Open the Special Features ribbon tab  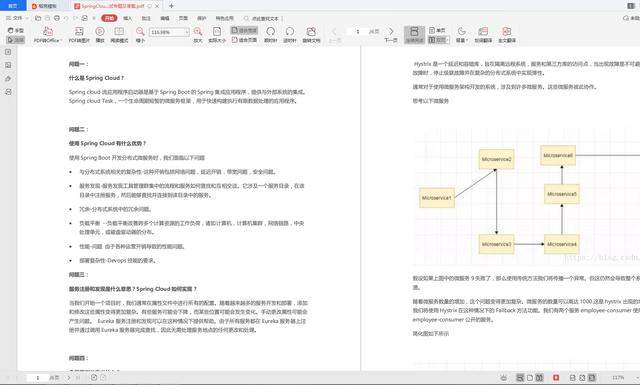pos(224,18)
